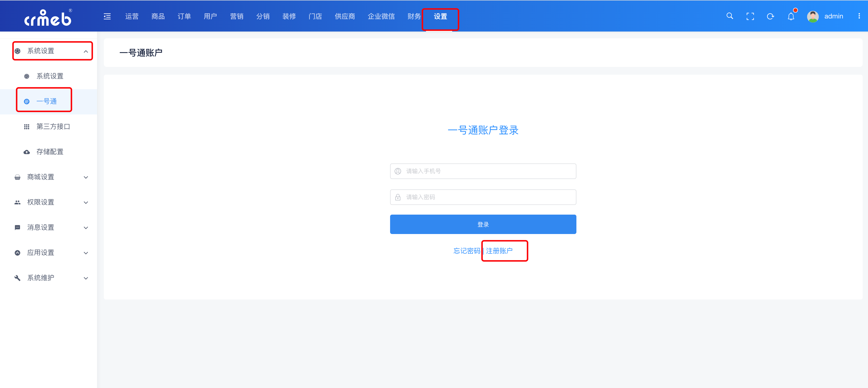The width and height of the screenshot is (868, 388).
Task: Open the 商品 top menu
Action: [158, 16]
